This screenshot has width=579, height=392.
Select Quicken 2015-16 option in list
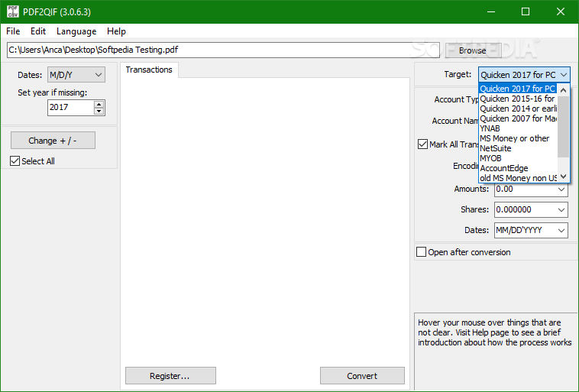point(518,99)
